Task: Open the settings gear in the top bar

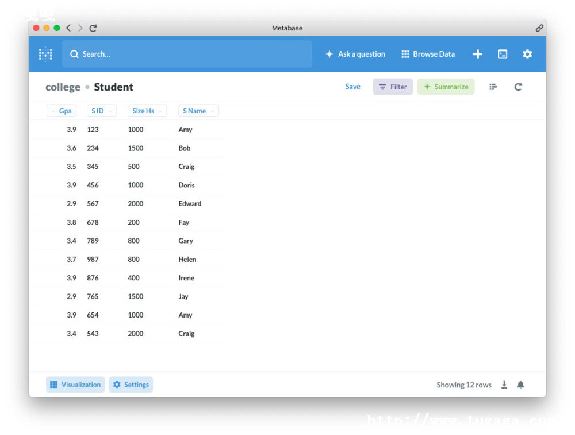Action: pos(527,54)
